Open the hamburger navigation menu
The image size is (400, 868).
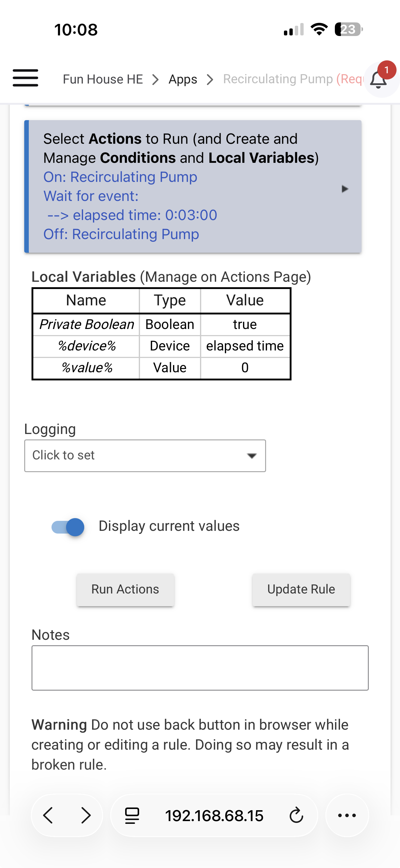point(25,78)
